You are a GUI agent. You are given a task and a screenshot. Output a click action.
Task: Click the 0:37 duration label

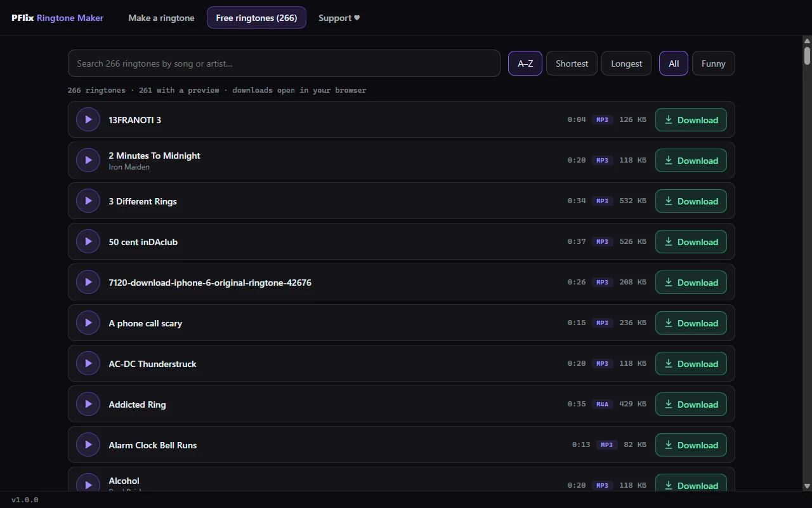pos(577,241)
